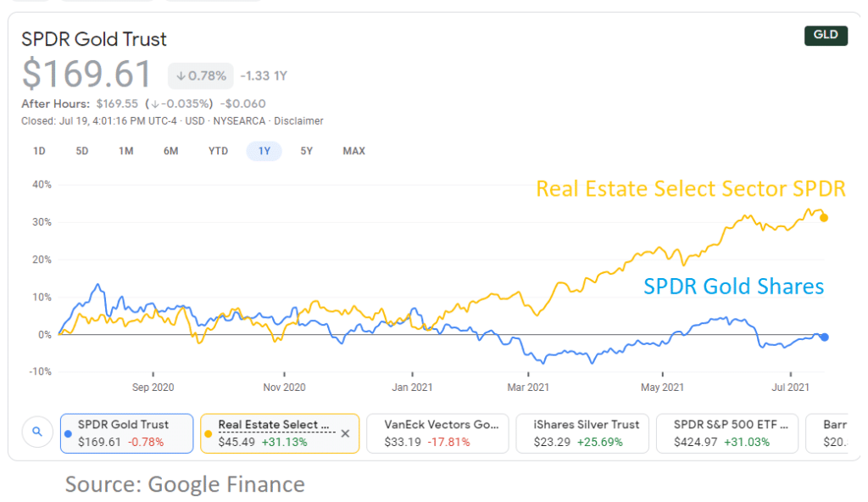This screenshot has height=502, width=868.
Task: Click the blue dot in SPDR Gold Trust chip
Action: pyautogui.click(x=68, y=434)
